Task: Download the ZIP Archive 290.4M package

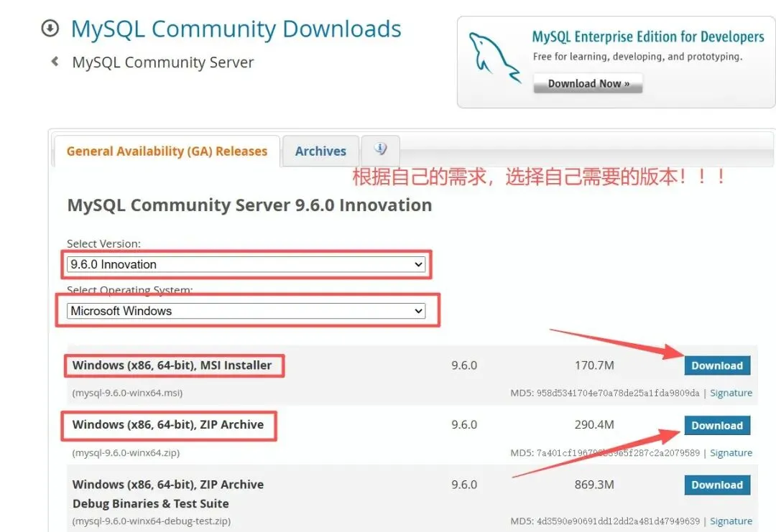Action: 717,426
